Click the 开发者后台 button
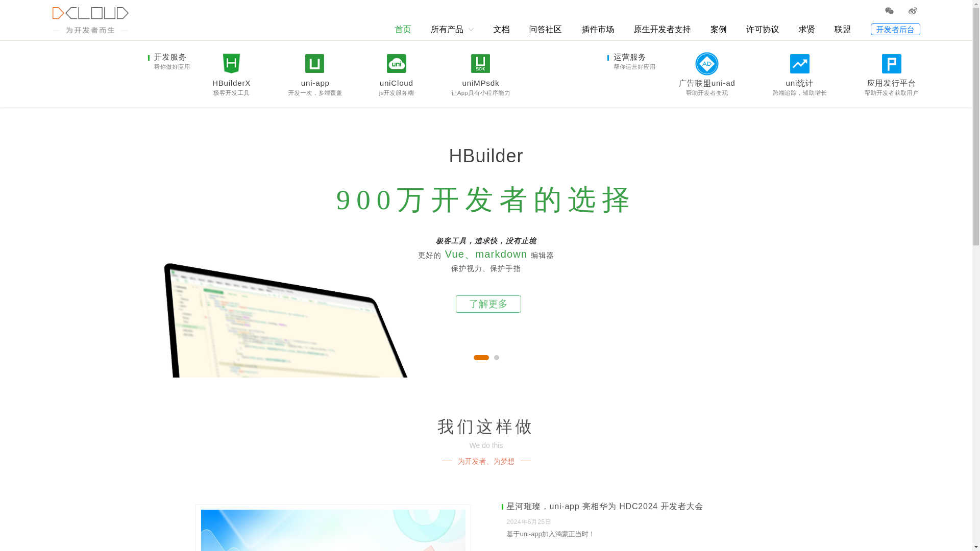 pos(895,30)
